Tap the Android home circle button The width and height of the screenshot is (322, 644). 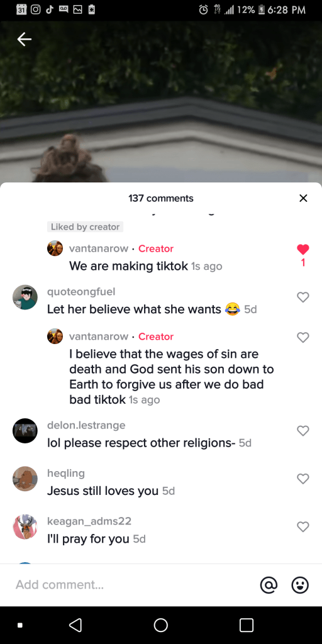[x=160, y=625]
